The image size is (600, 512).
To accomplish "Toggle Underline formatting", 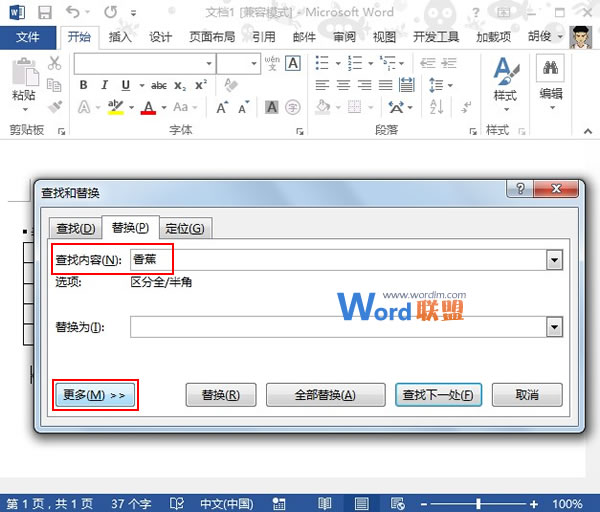I will 126,85.
